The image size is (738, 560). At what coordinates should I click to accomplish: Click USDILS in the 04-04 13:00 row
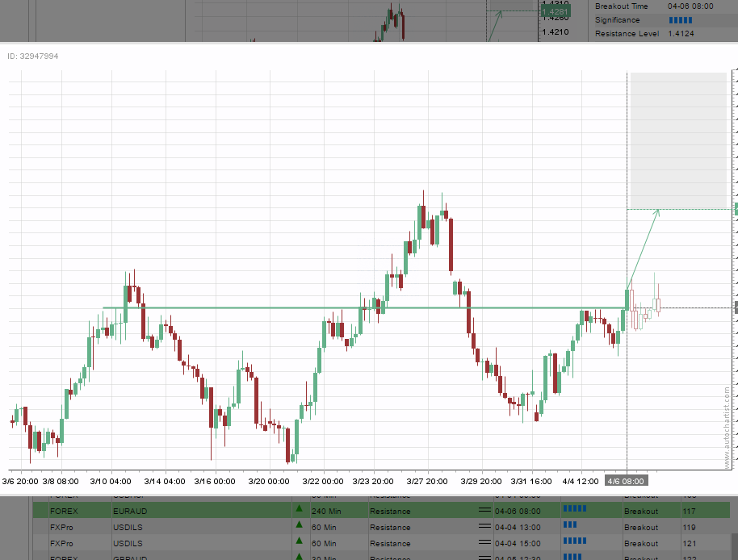[x=128, y=528]
